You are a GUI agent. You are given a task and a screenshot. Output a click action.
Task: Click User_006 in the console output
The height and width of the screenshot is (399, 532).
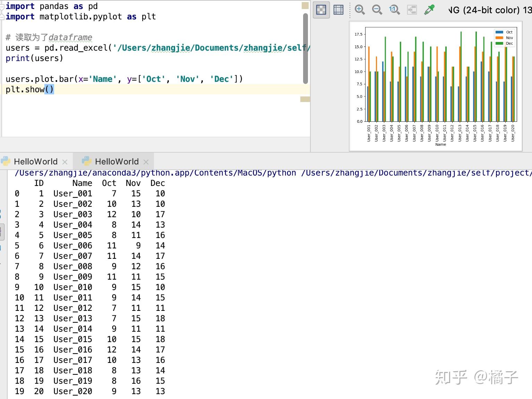point(73,246)
